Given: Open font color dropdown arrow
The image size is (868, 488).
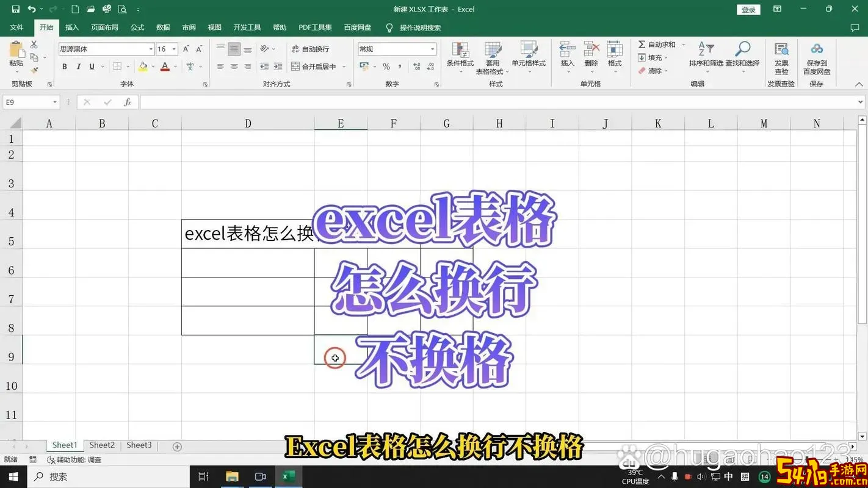Looking at the screenshot, I should click(x=175, y=66).
